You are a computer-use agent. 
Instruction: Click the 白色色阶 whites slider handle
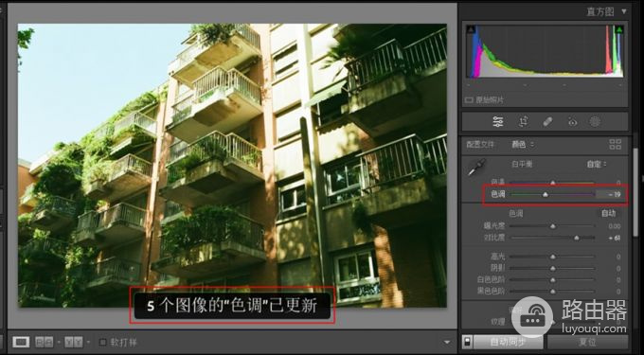point(553,279)
